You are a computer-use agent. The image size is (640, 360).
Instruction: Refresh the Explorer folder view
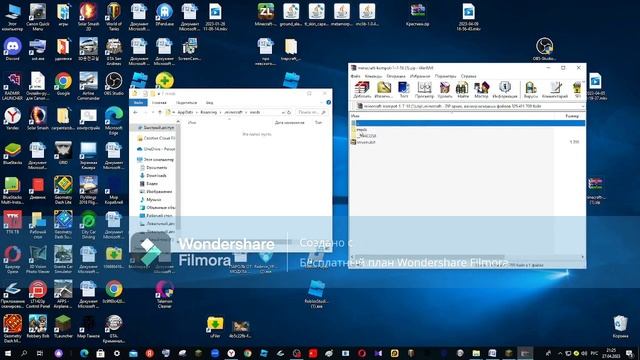(289, 112)
